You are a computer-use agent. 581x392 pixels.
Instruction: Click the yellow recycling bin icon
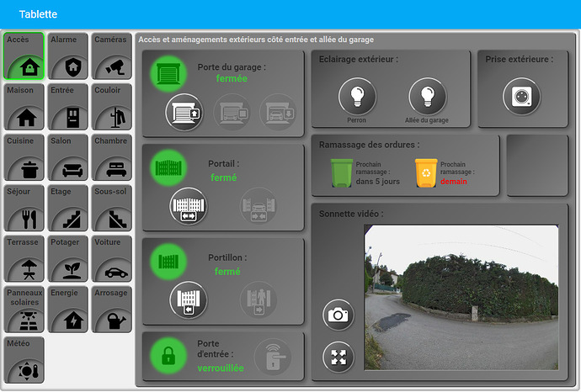(x=426, y=172)
